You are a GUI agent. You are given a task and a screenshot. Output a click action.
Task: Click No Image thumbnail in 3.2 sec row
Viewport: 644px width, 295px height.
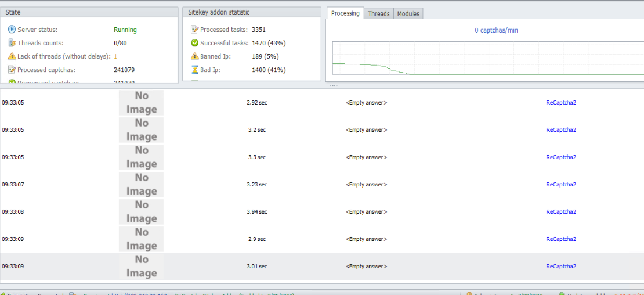142,130
